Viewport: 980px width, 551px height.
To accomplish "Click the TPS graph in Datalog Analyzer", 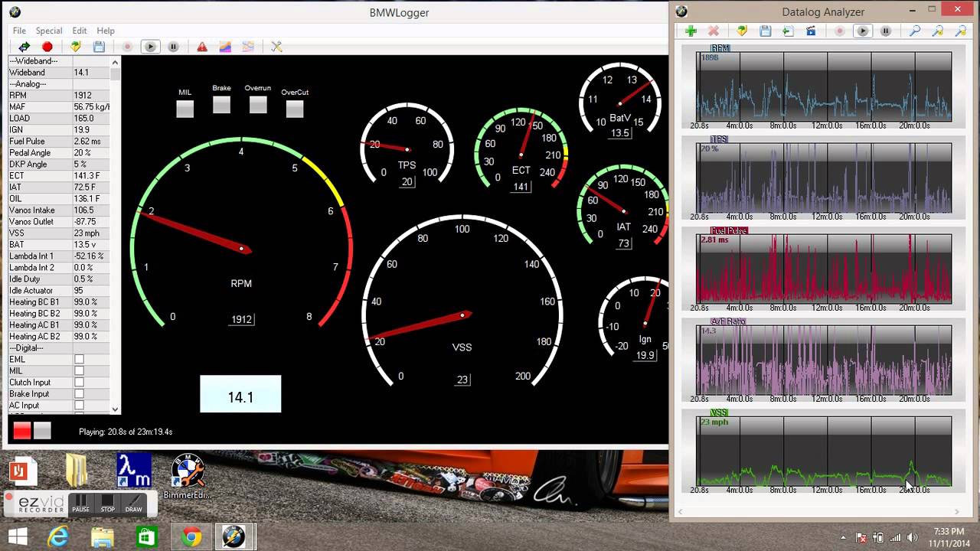I will tap(824, 178).
